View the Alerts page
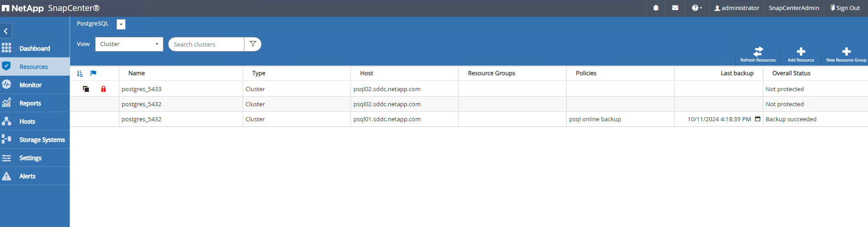The width and height of the screenshot is (868, 227). 35,176
